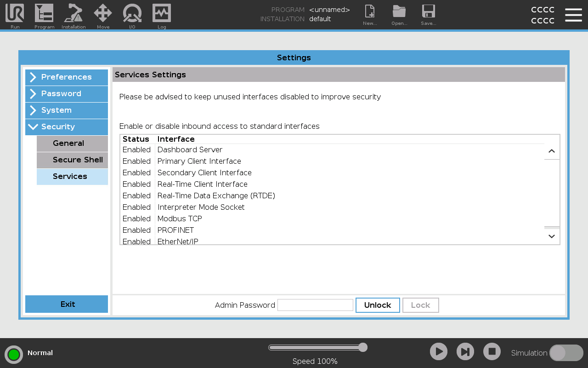Click the interface list scroll-up arrow
The width and height of the screenshot is (588, 368).
552,151
